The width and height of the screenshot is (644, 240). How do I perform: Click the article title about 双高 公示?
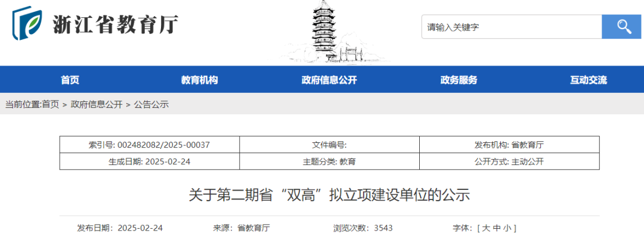coord(329,195)
